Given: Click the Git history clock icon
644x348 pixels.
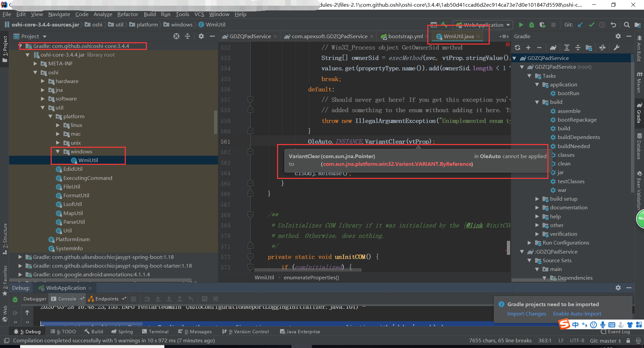Looking at the screenshot, I should coord(602,25).
